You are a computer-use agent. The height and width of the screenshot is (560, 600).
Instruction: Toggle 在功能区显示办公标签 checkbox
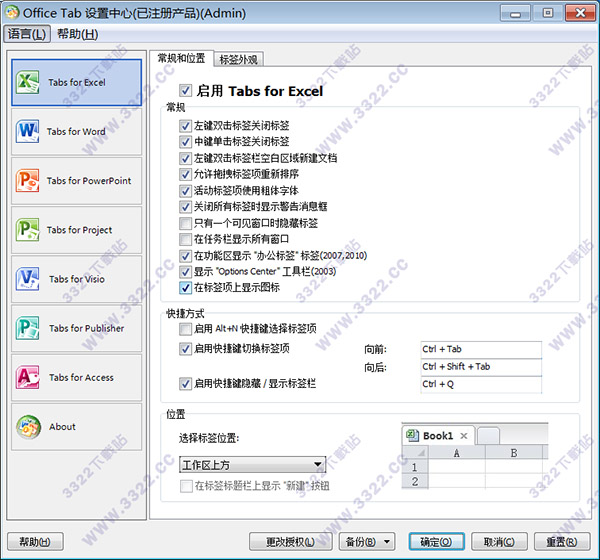pyautogui.click(x=185, y=256)
